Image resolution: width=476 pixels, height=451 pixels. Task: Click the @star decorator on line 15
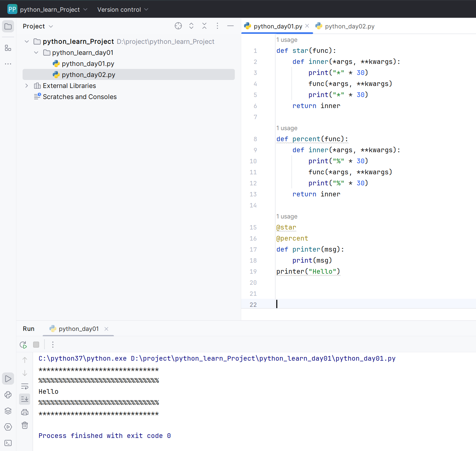click(286, 228)
